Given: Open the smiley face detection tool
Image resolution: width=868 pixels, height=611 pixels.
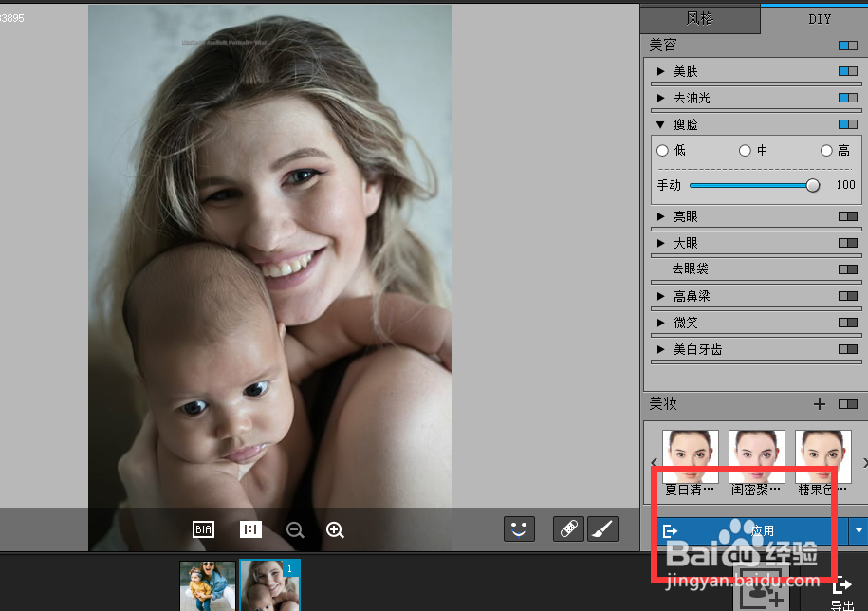Looking at the screenshot, I should point(519,529).
